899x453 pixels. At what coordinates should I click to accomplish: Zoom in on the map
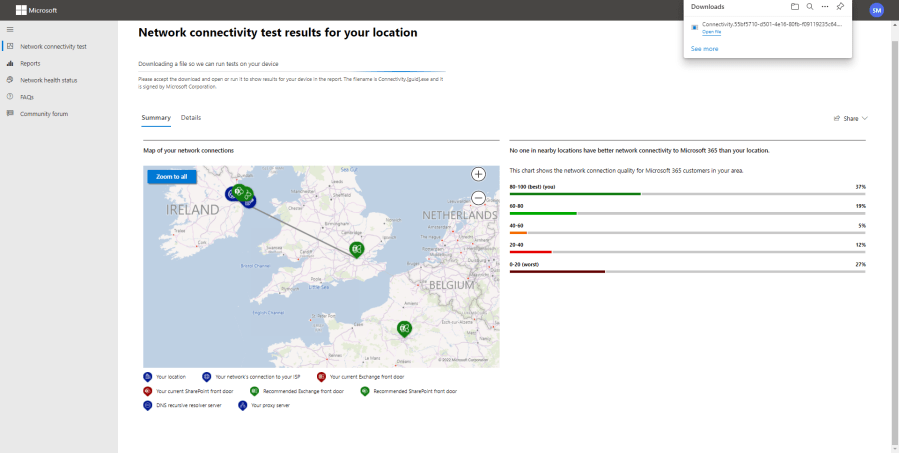coord(478,174)
